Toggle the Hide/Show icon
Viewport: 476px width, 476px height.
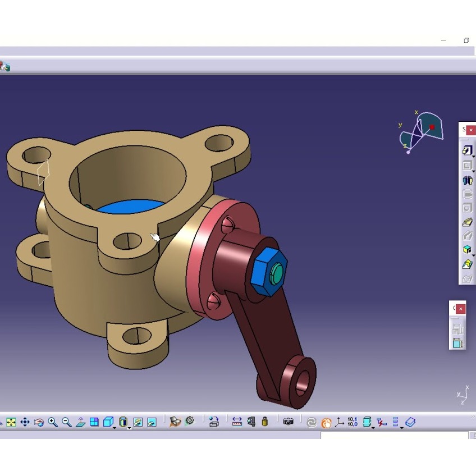138,422
